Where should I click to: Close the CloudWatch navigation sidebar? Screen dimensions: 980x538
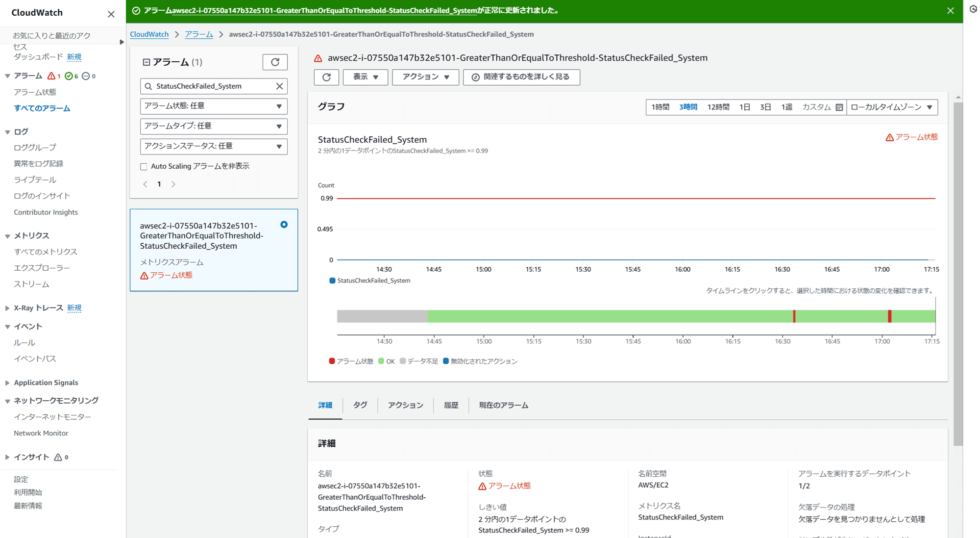coord(111,14)
